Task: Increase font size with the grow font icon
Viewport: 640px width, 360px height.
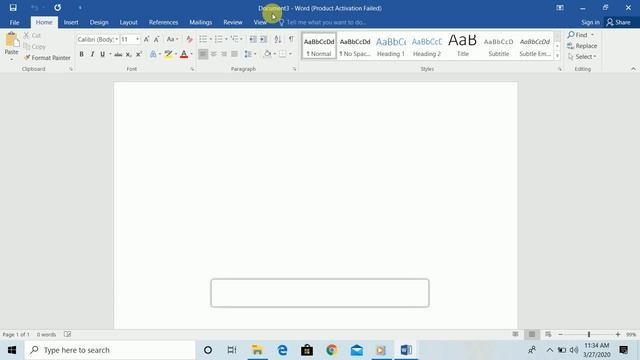Action: tap(146, 39)
